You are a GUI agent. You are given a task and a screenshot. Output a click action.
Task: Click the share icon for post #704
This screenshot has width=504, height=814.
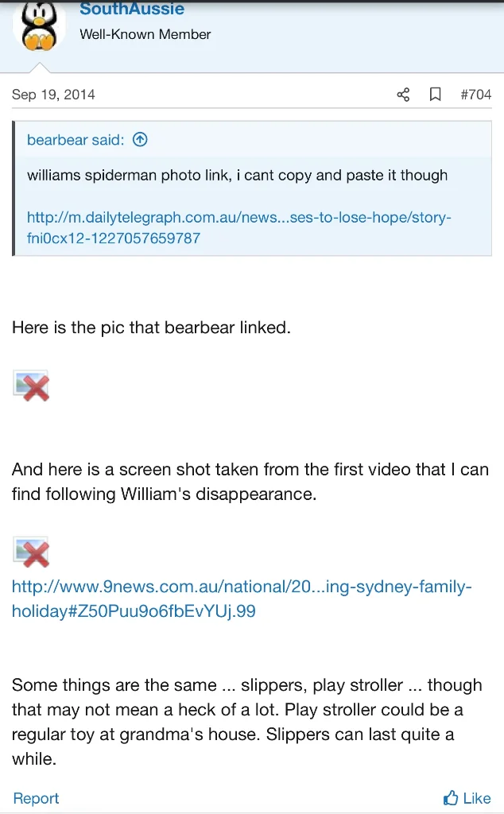[403, 95]
